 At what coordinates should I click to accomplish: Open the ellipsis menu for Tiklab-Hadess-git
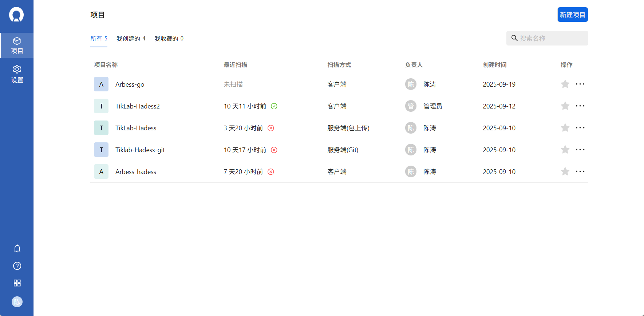click(580, 150)
